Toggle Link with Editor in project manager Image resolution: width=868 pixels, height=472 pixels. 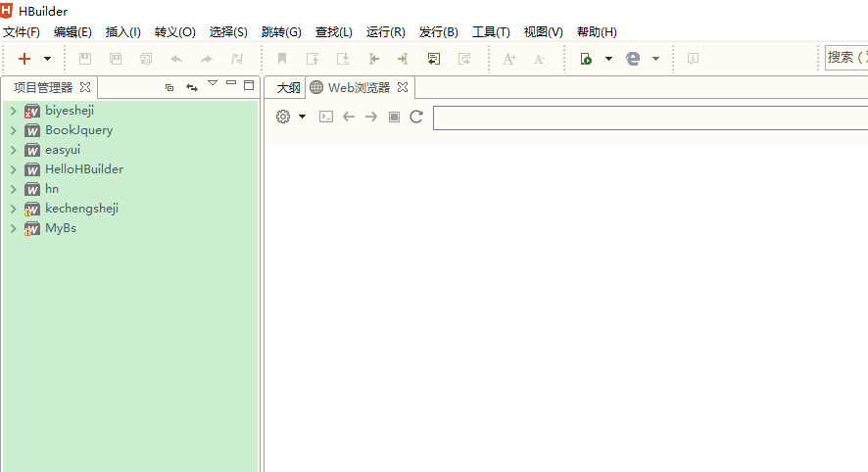(x=192, y=87)
